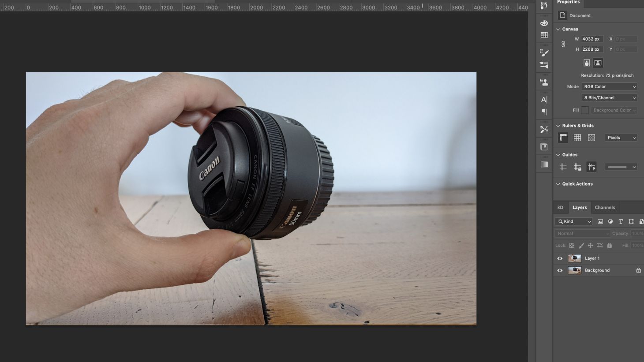Open the 8 Bits/Channel dropdown
644x362 pixels.
coord(609,97)
